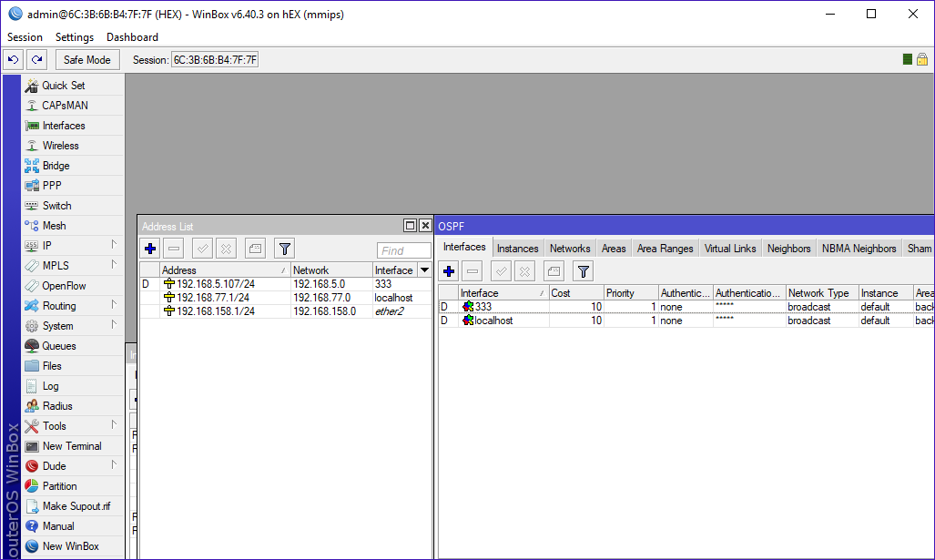
Task: Select address 192.168.77.1/24 row
Action: coord(286,298)
